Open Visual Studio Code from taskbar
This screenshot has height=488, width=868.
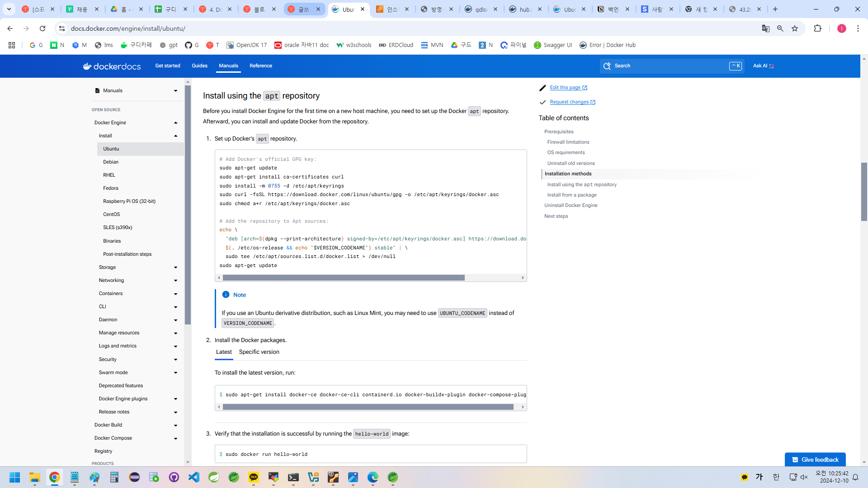pyautogui.click(x=194, y=477)
